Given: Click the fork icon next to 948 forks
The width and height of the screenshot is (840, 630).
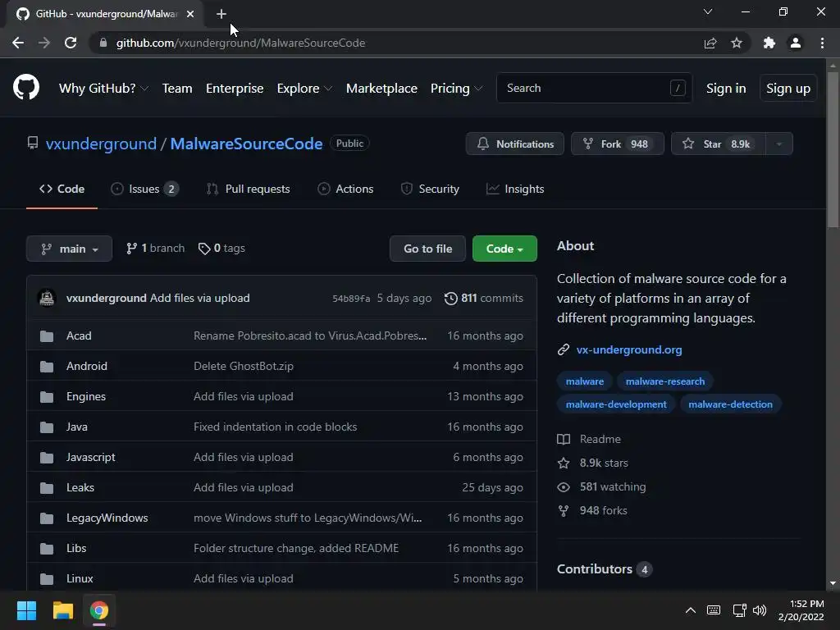Looking at the screenshot, I should coord(564,510).
